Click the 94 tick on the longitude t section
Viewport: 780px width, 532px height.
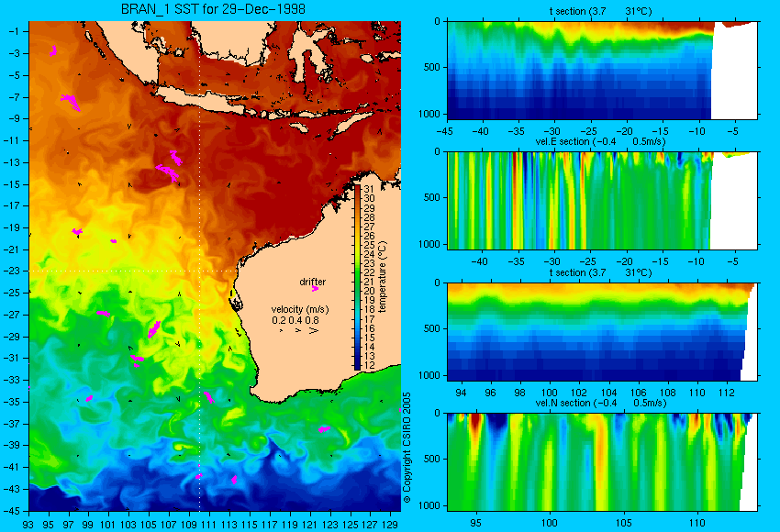[462, 393]
